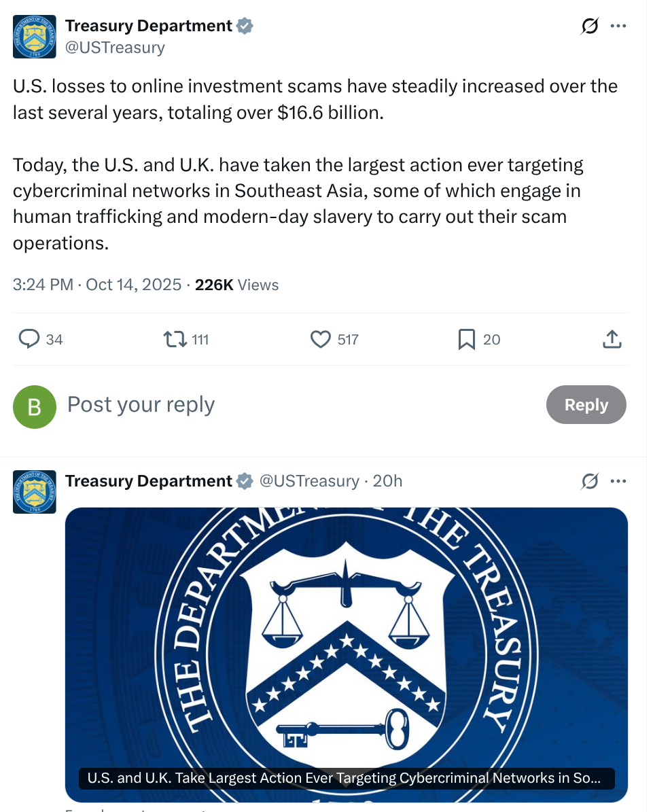The height and width of the screenshot is (812, 653).
Task: Open the @USTreasury profile link
Action: pos(113,47)
